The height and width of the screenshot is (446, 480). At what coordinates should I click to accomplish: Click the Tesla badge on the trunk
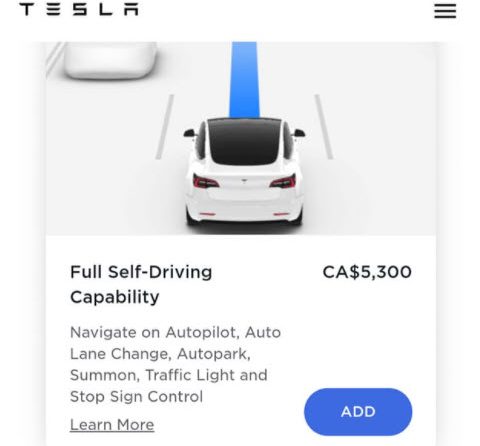[244, 181]
